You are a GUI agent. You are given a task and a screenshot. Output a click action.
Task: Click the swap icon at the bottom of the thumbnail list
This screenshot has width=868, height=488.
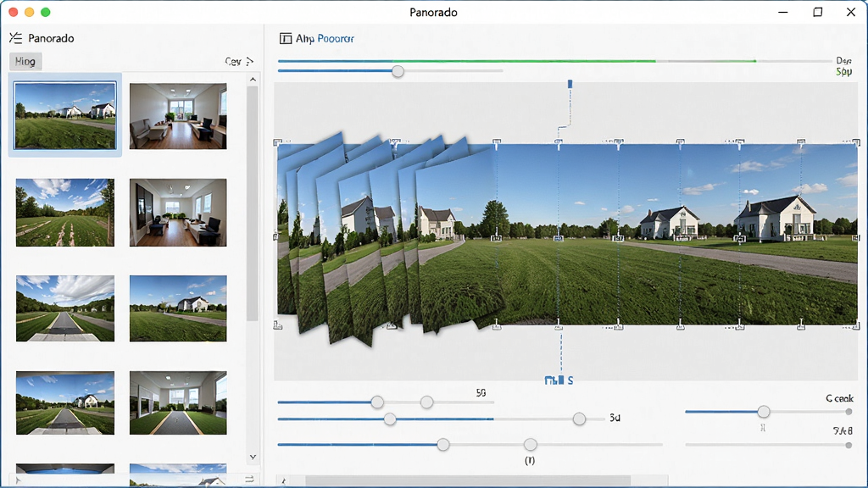tap(249, 479)
